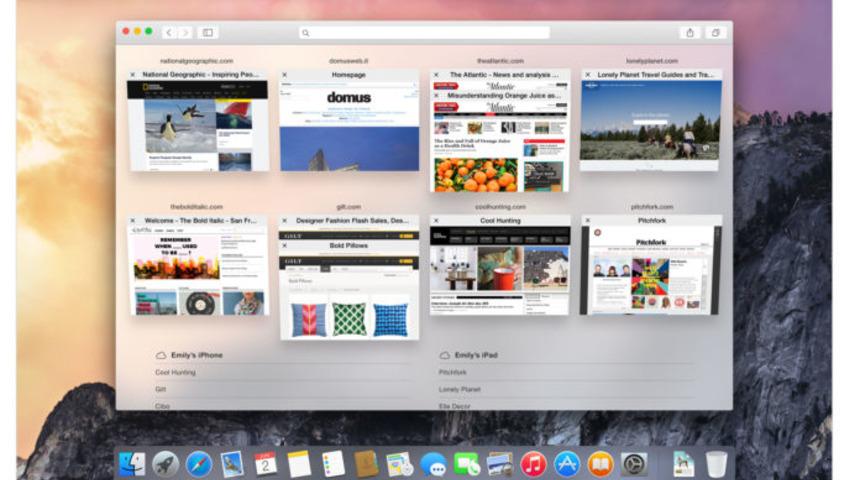Open Finder from the Dock
Viewport: 860px width, 480px height.
(x=132, y=464)
